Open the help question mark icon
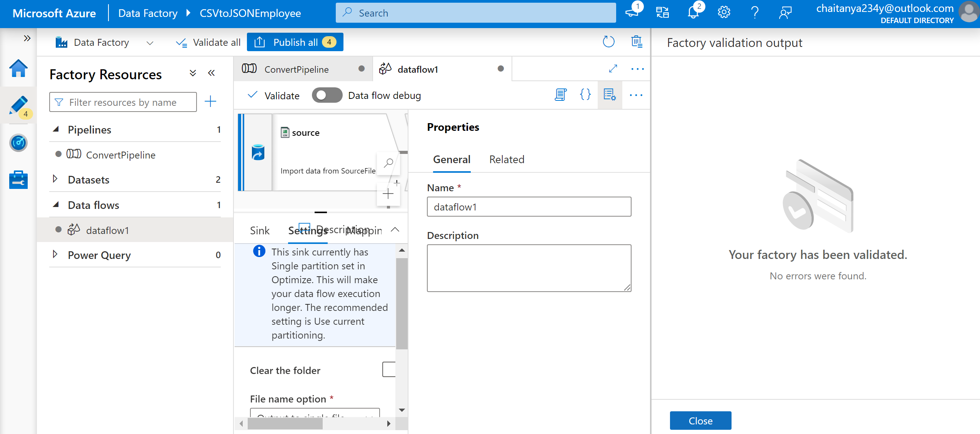Screen dimensions: 980x434 (755, 13)
